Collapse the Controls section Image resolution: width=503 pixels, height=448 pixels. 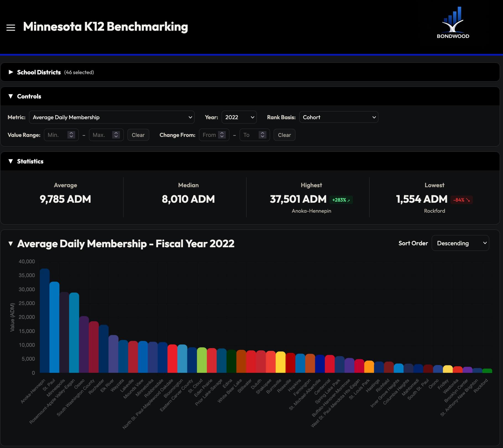click(11, 96)
